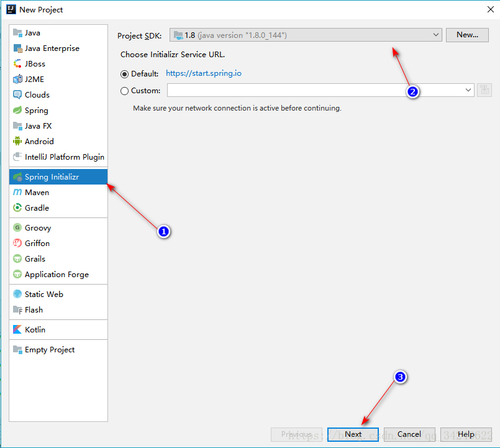
Task: Select the Custom service URL radio button
Action: click(x=124, y=91)
